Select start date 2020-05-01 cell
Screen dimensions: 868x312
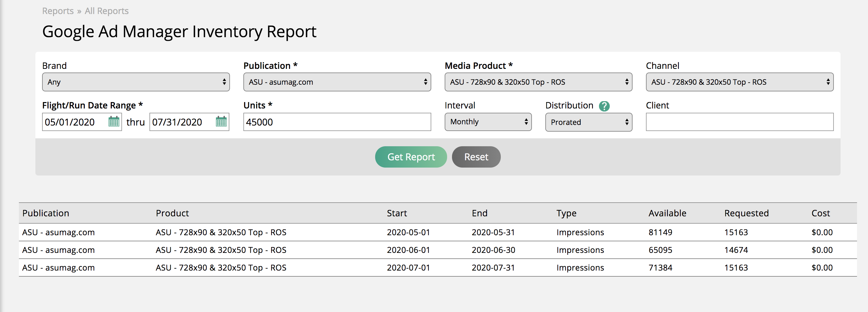point(408,232)
